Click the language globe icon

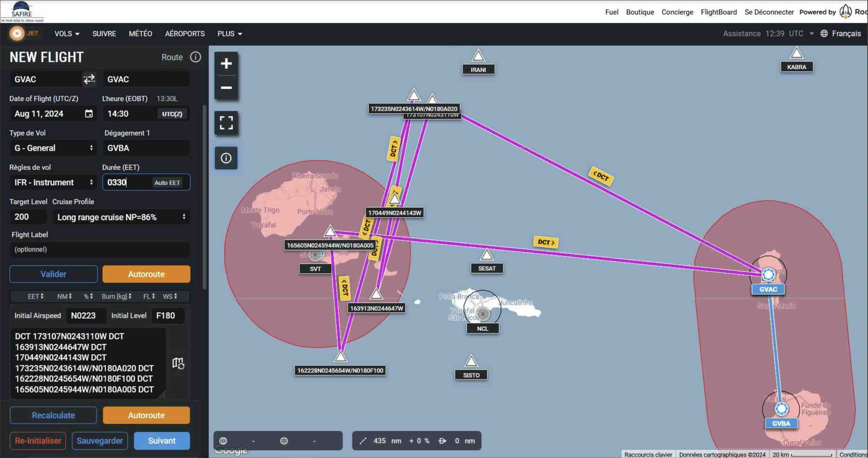tap(824, 33)
